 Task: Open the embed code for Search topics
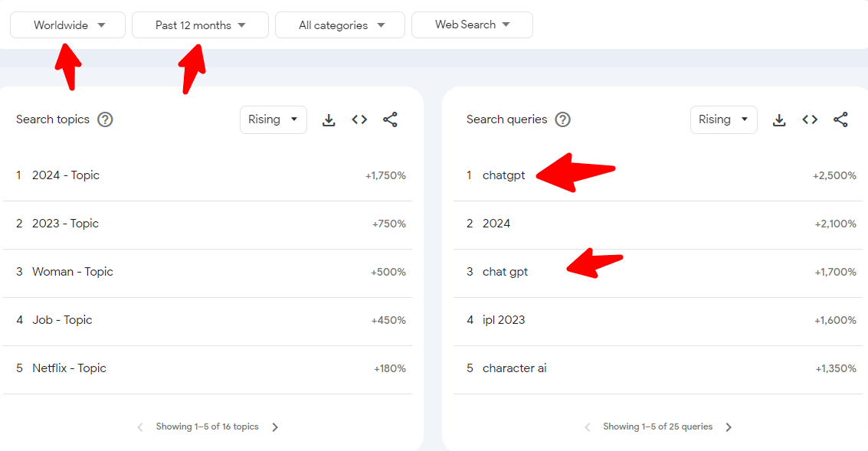(359, 119)
